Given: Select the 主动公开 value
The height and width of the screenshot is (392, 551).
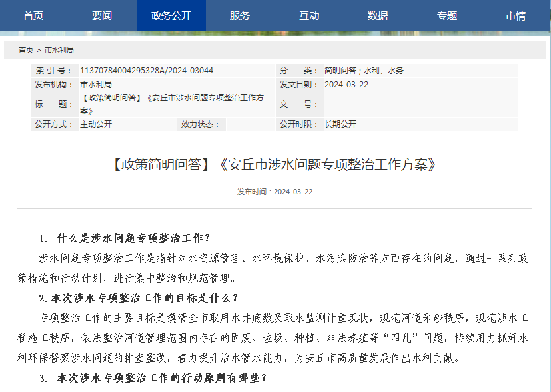Looking at the screenshot, I should pyautogui.click(x=96, y=124).
